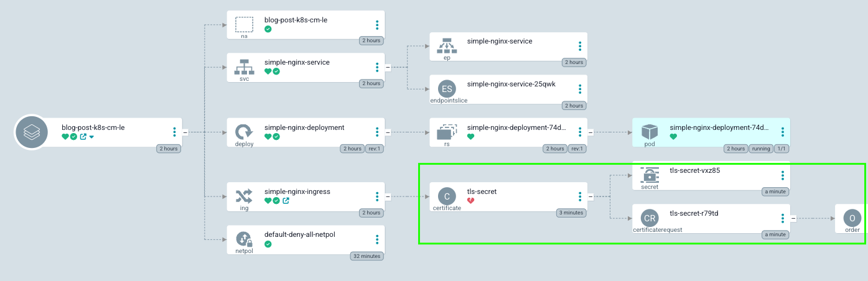This screenshot has width=868, height=281.
Task: Click health heart on simple-nginx-ingress node
Action: 268,201
